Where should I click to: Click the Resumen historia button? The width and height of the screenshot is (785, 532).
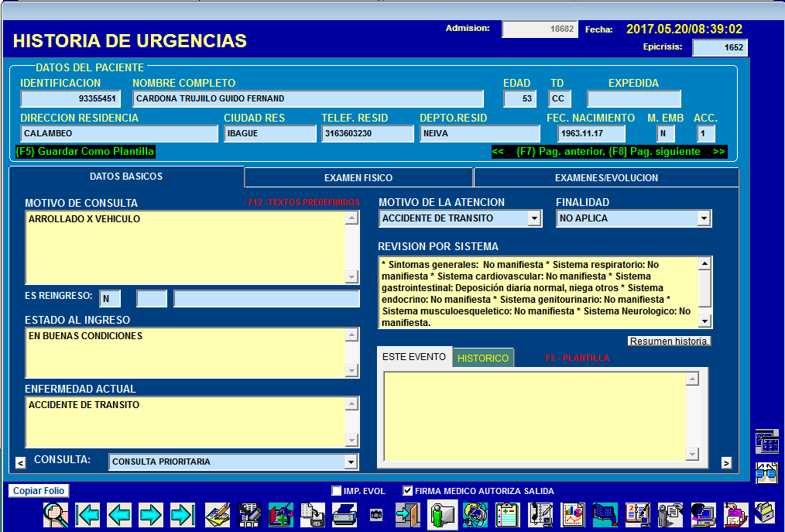coord(669,342)
